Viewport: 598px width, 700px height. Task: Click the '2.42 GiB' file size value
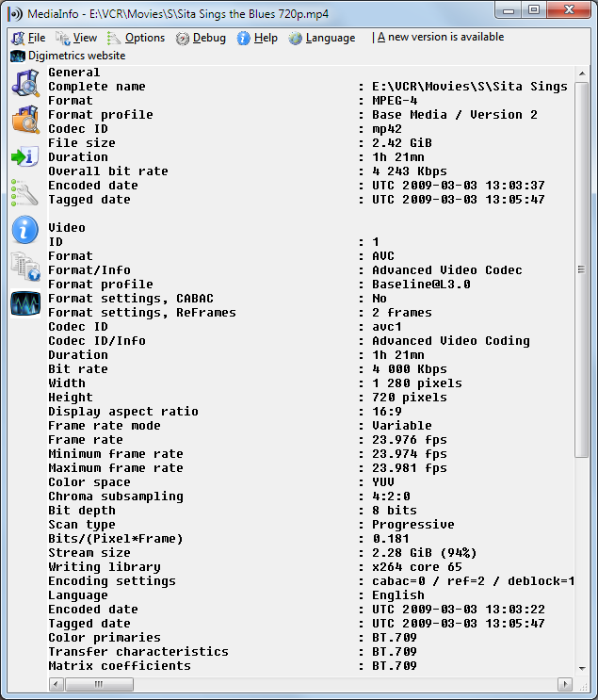[402, 143]
